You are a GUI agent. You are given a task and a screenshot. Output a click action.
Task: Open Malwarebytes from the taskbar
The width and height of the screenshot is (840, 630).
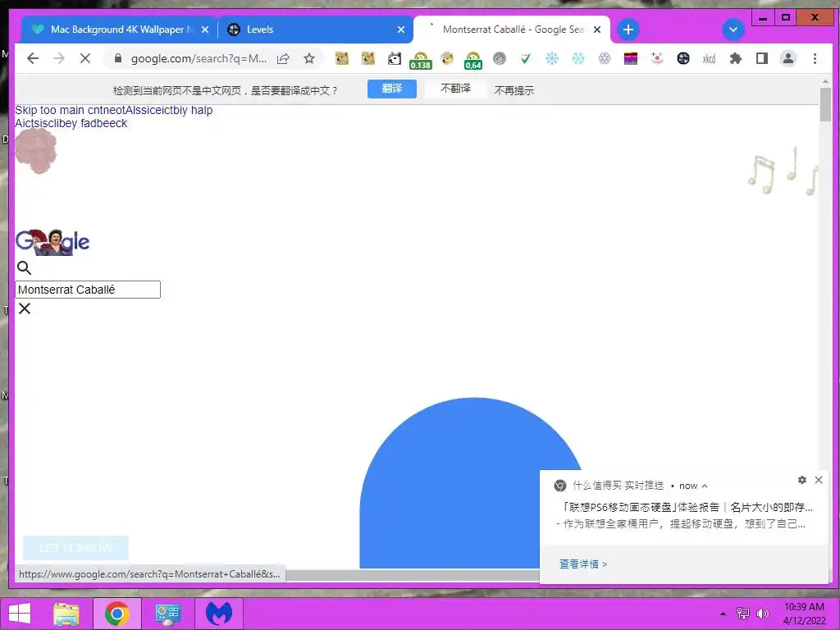pos(219,614)
